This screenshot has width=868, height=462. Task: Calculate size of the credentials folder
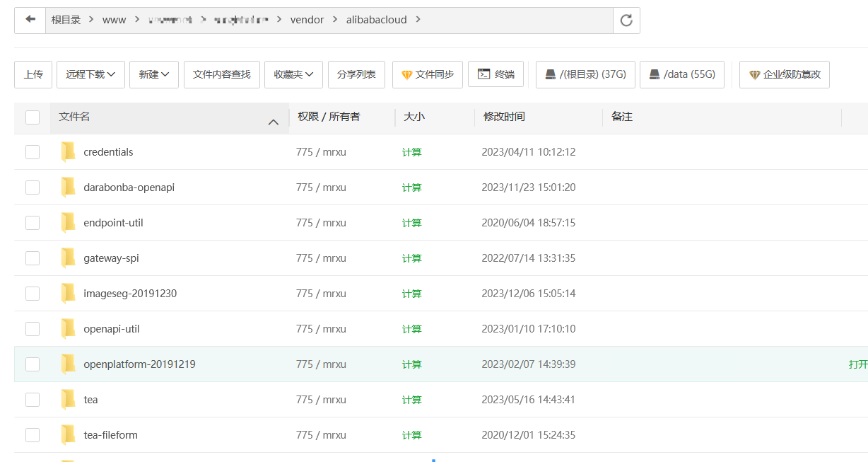[412, 152]
